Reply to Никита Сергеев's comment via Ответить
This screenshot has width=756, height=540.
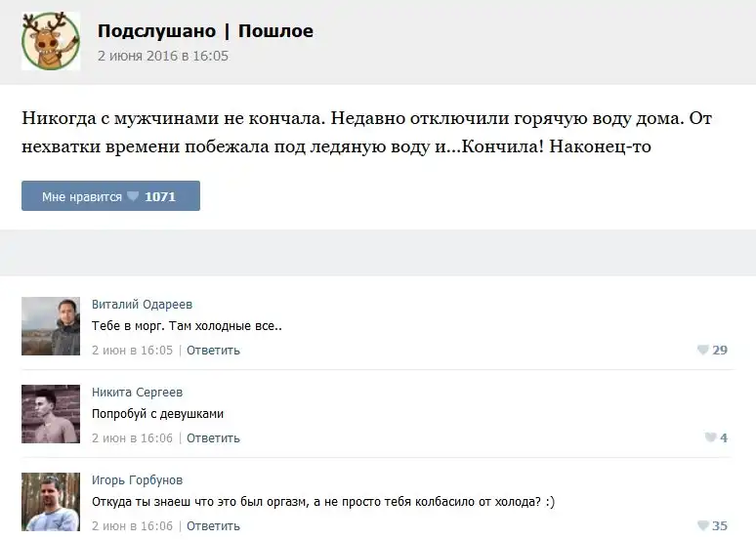click(213, 438)
